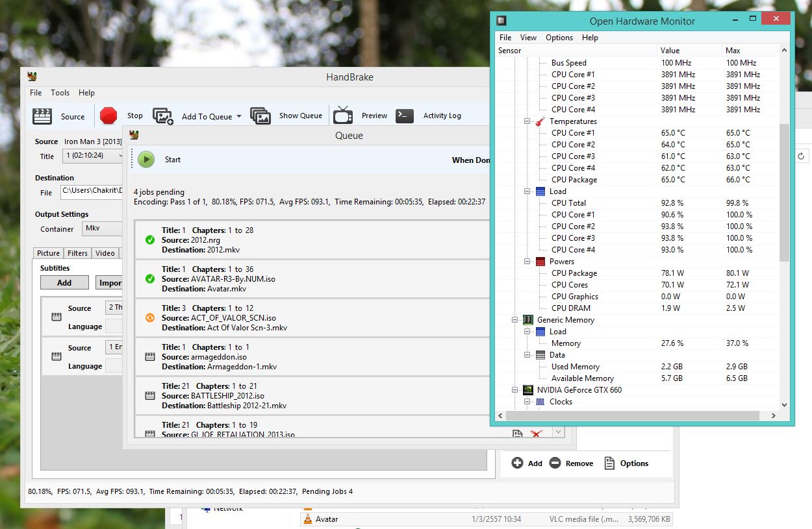Click the Sensor column header
Screen dimensions: 812x529
pos(577,51)
